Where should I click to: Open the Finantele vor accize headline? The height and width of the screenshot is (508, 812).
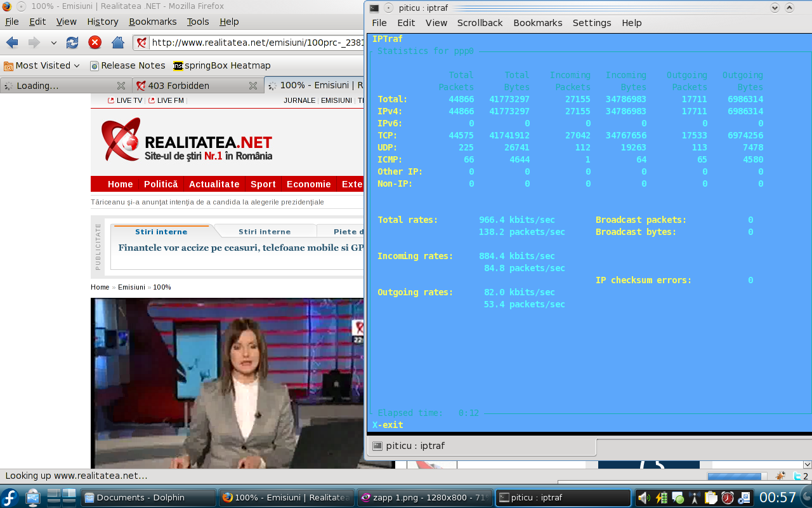pos(241,248)
